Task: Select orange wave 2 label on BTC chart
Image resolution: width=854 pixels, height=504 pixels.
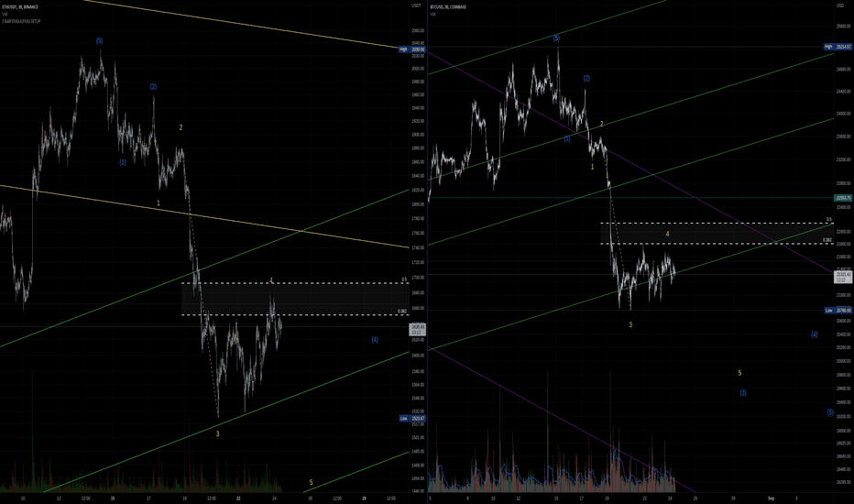Action: coord(602,125)
